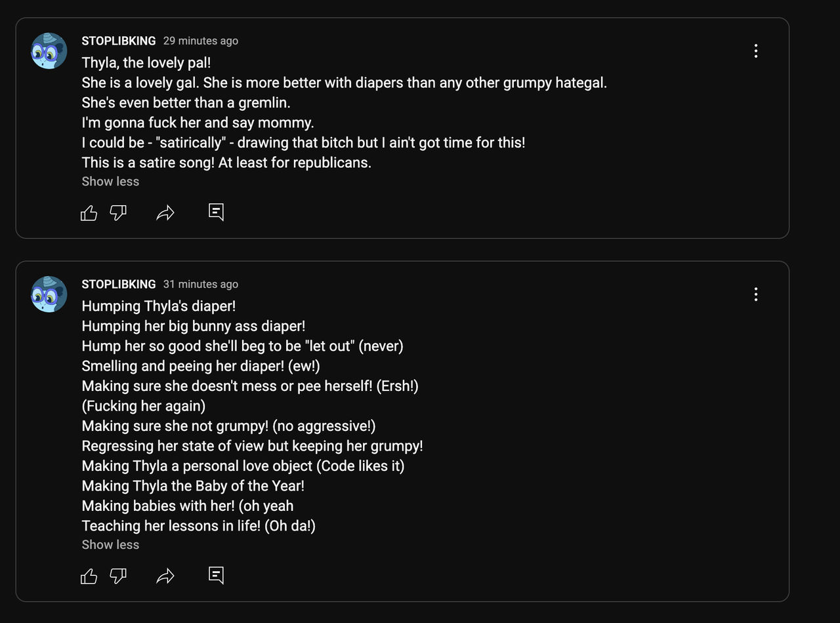Screen dimensions: 840x623
Task: Click reply icon on the 29-minute-old comment
Action: (x=216, y=212)
